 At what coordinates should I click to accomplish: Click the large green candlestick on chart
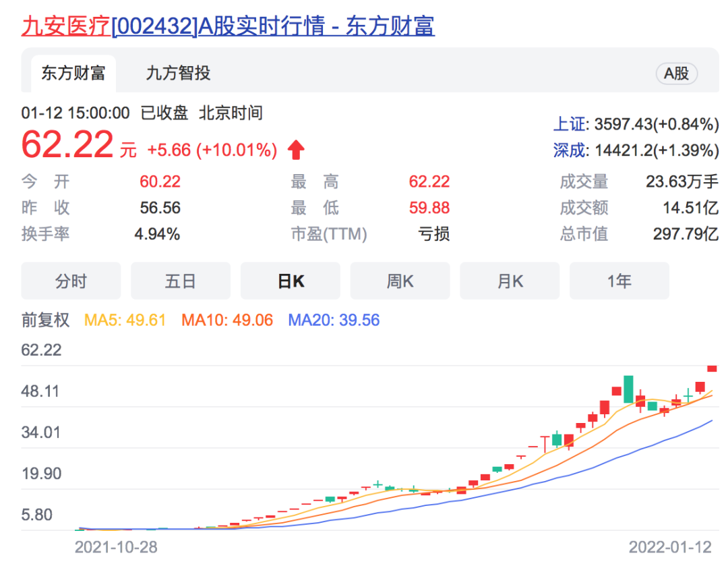[x=628, y=389]
